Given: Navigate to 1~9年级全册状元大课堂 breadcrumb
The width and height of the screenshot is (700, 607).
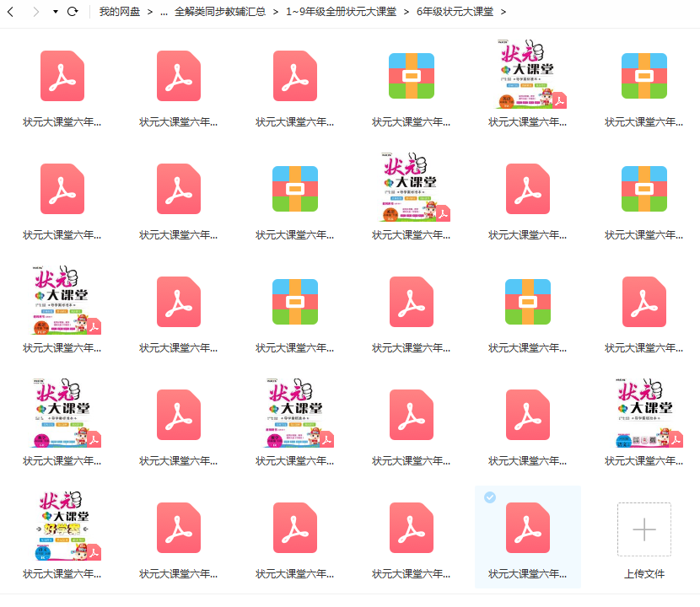Looking at the screenshot, I should pos(341,12).
